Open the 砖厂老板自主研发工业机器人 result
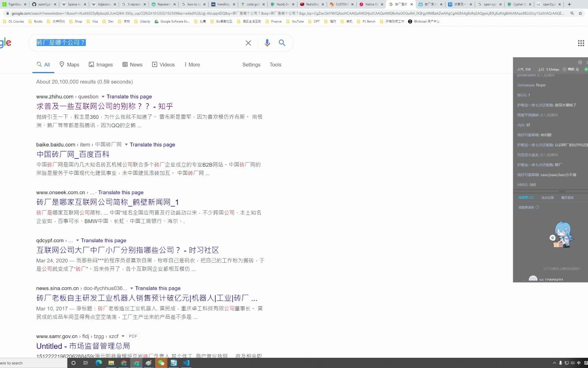Screen dimensions: 588x368 click(147, 298)
